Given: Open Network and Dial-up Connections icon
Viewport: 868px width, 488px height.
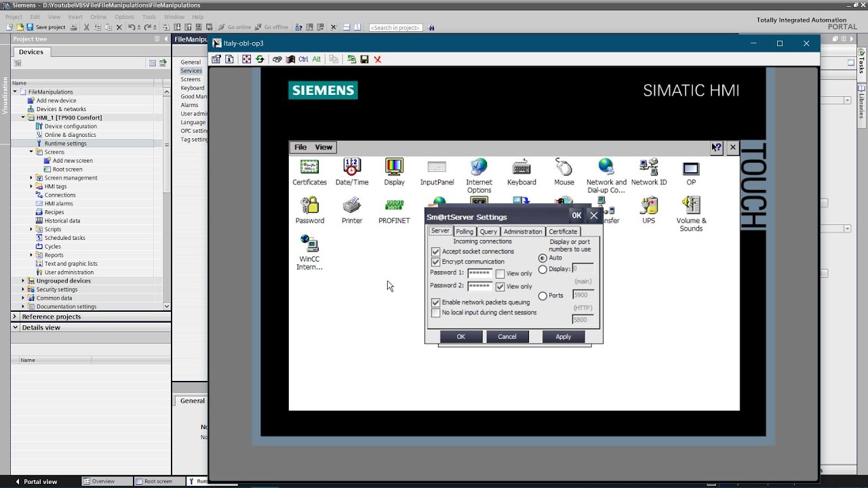Looking at the screenshot, I should click(x=606, y=176).
